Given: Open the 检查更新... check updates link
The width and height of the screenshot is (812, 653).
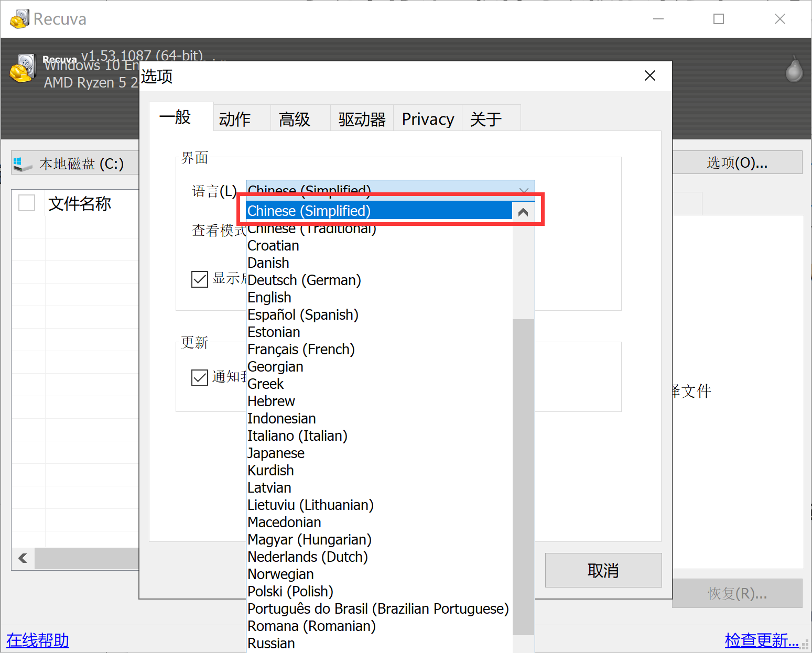Looking at the screenshot, I should coord(762,640).
